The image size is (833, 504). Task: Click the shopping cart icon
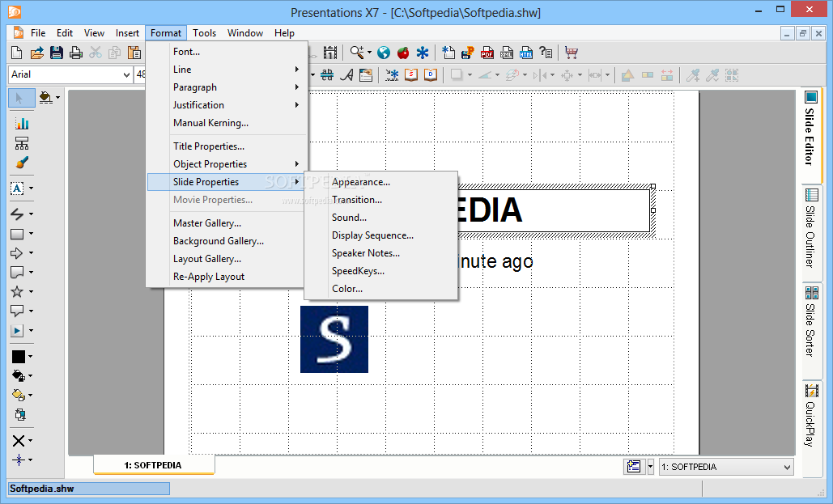coord(572,53)
